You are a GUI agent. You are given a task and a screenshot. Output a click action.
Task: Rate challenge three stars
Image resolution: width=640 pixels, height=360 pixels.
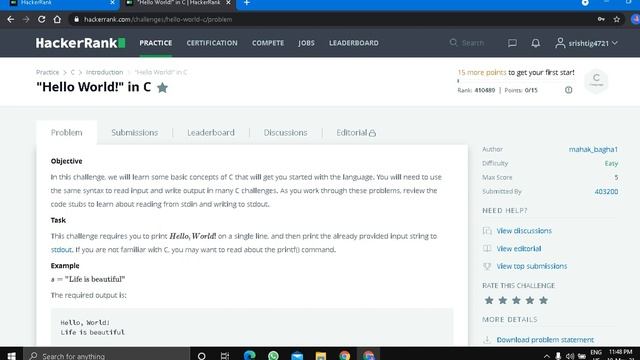pos(516,300)
